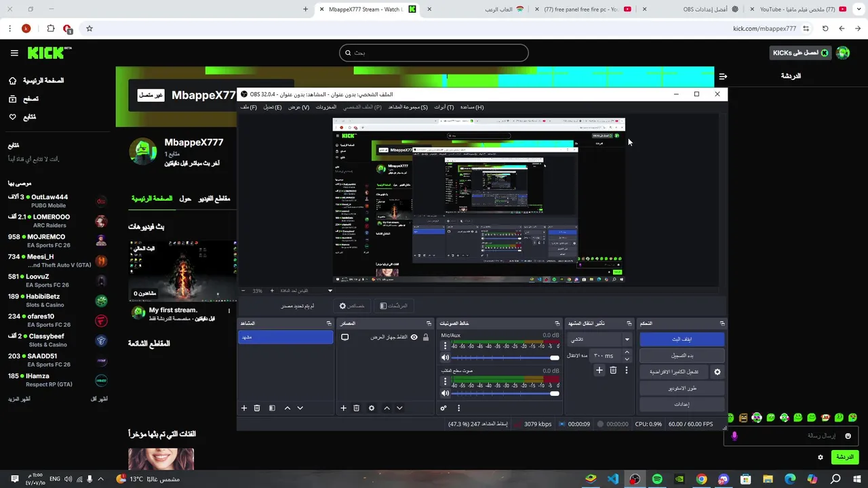Move source down in Sources panel

(x=399, y=408)
